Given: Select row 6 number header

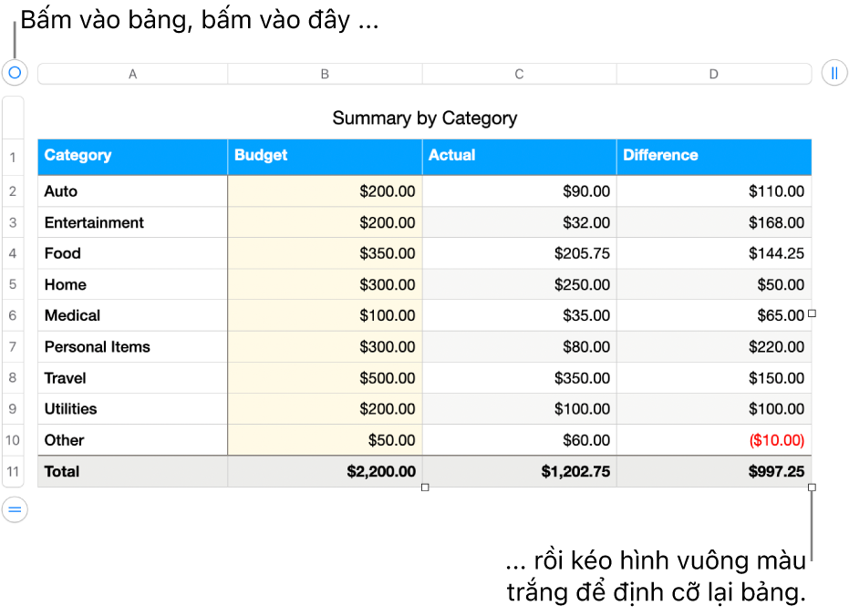Looking at the screenshot, I should pyautogui.click(x=14, y=315).
